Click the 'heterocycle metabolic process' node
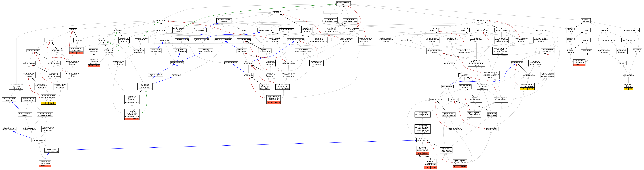This screenshot has height=170, width=644. pos(406,40)
